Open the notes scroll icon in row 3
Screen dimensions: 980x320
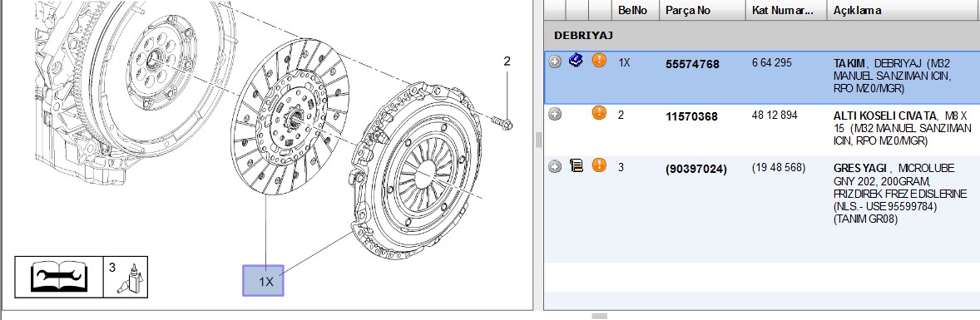click(577, 165)
